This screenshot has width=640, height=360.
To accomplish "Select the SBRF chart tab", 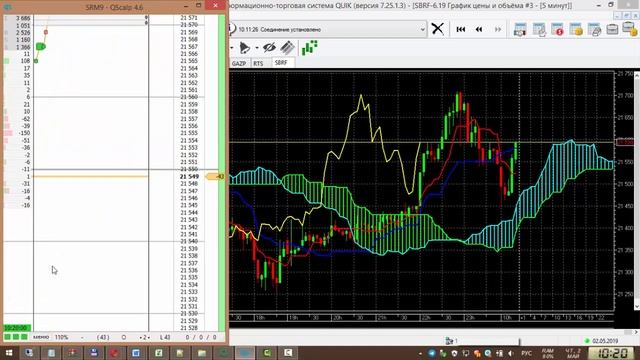I will (x=281, y=62).
